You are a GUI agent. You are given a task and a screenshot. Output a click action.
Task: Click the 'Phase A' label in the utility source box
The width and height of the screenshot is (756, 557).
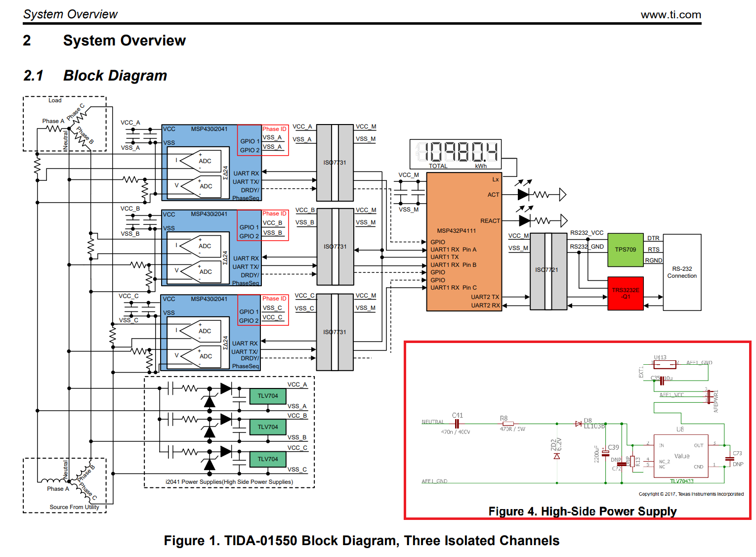pos(58,489)
